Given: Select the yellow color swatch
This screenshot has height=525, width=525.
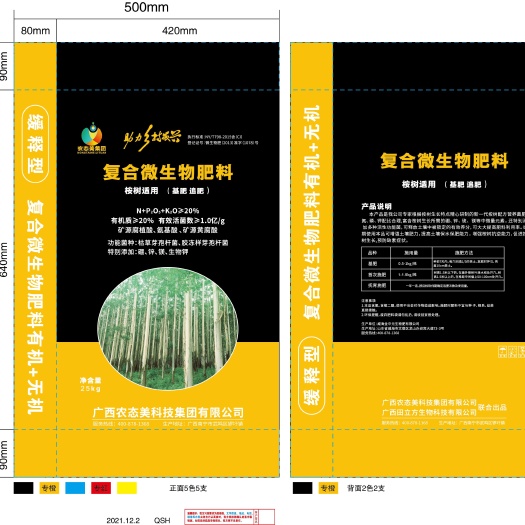Looking at the screenshot, I should pyautogui.click(x=127, y=488).
